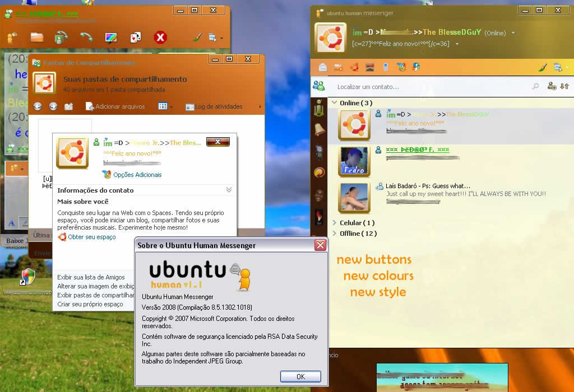Click the MSN butterfly icon in Messenger toolbar

click(401, 67)
